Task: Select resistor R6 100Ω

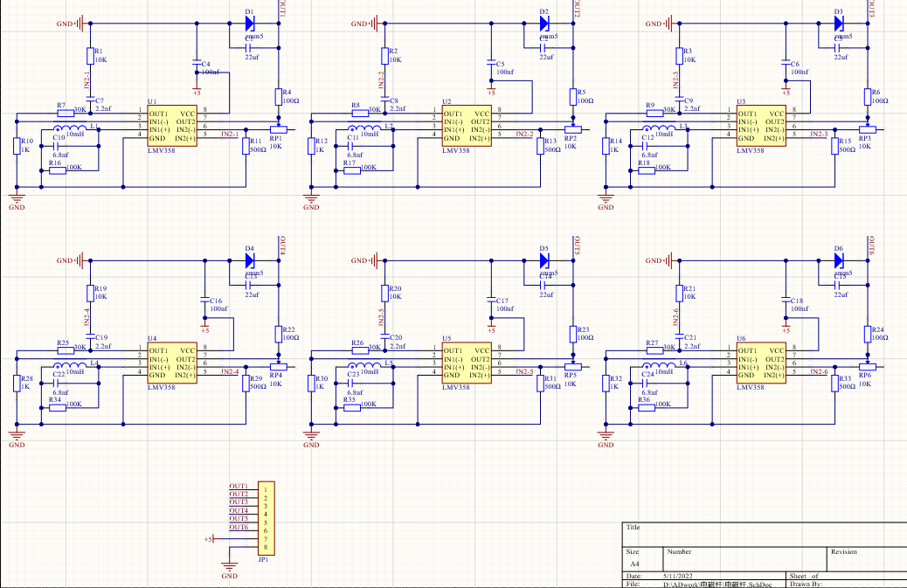Action: point(868,97)
